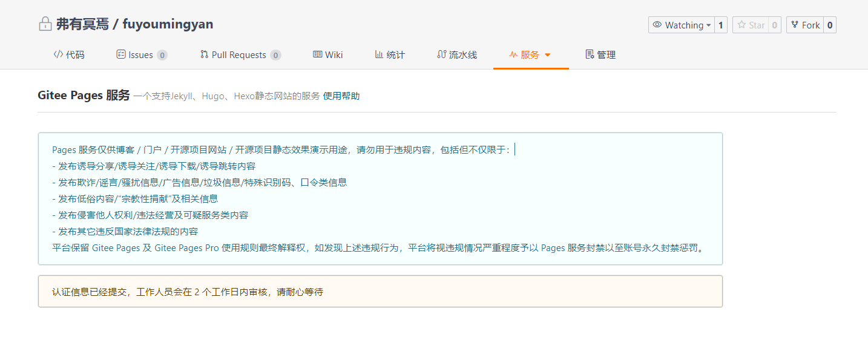The image size is (868, 340).
Task: Click the pulse icon beside 服务
Action: tap(513, 54)
